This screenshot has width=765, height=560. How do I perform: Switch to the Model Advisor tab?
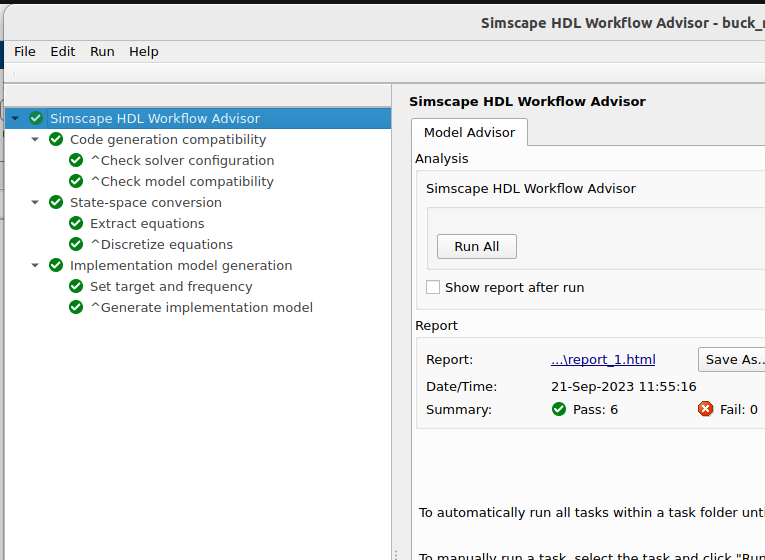pos(469,132)
